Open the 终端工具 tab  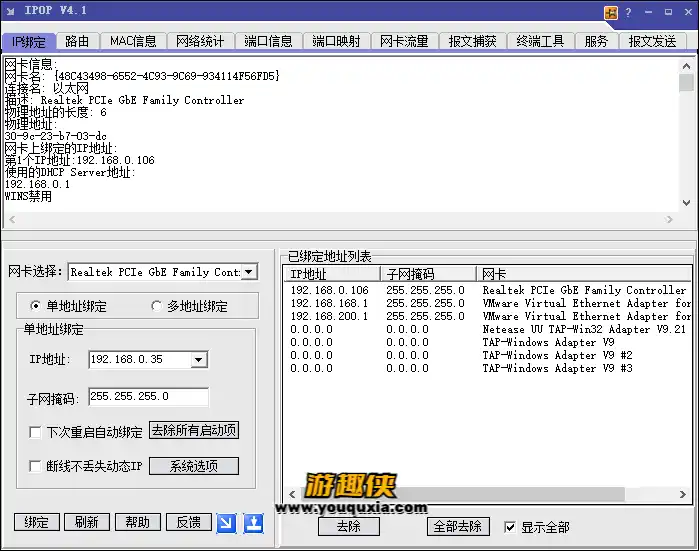pos(540,41)
